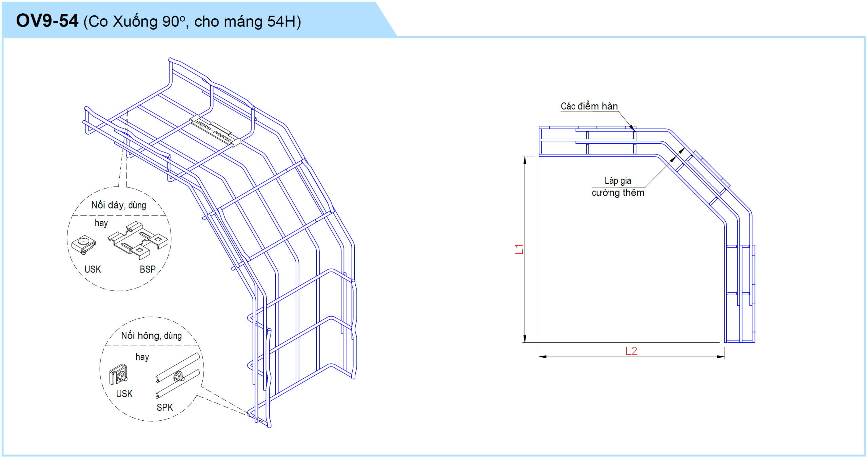Click the USK clip icon under Nối đáy
The height and width of the screenshot is (459, 868).
[x=83, y=245]
